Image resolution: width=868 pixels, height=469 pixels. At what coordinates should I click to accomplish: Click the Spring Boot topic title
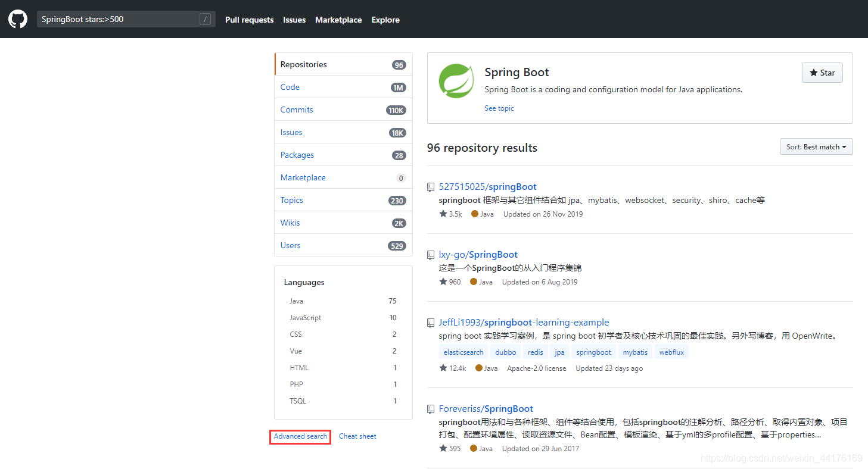(x=517, y=73)
